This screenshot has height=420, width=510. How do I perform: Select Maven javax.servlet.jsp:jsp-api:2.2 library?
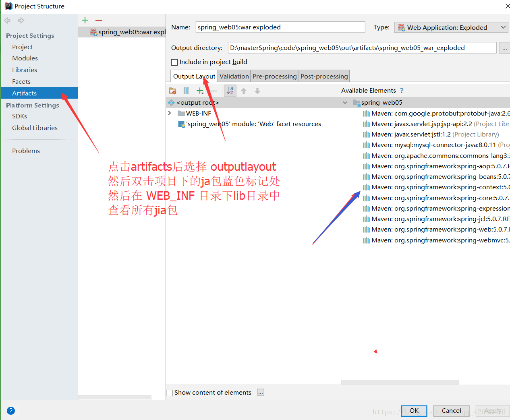(436, 124)
